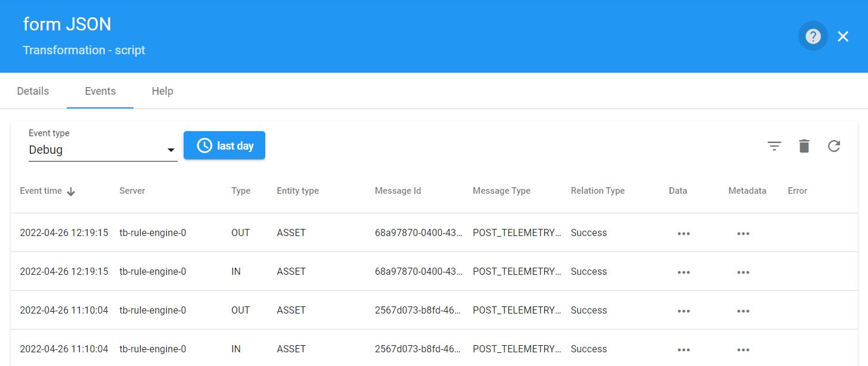Click message id 68a97870 in OUT row
Screen dimensions: 868x366
[x=418, y=232]
